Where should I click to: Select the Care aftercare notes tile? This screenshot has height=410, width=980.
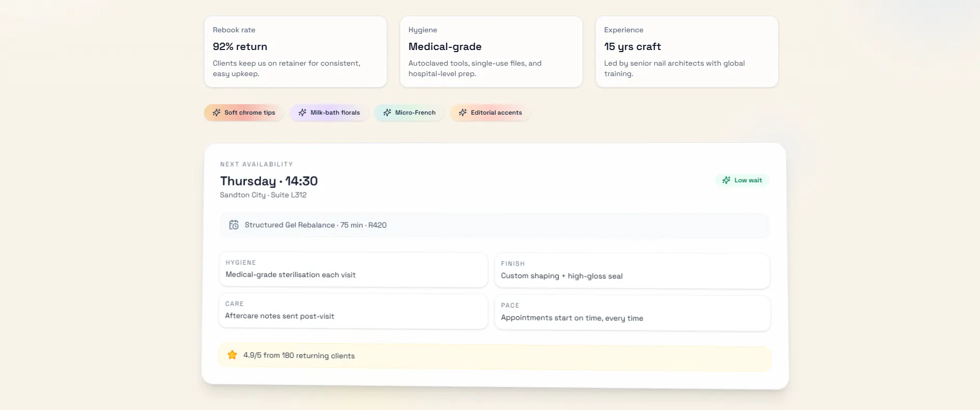click(x=353, y=311)
